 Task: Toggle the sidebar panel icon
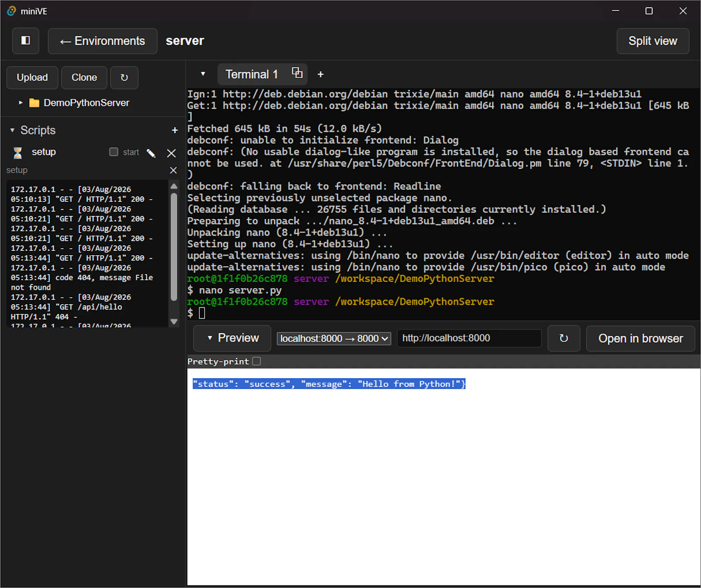(x=25, y=41)
